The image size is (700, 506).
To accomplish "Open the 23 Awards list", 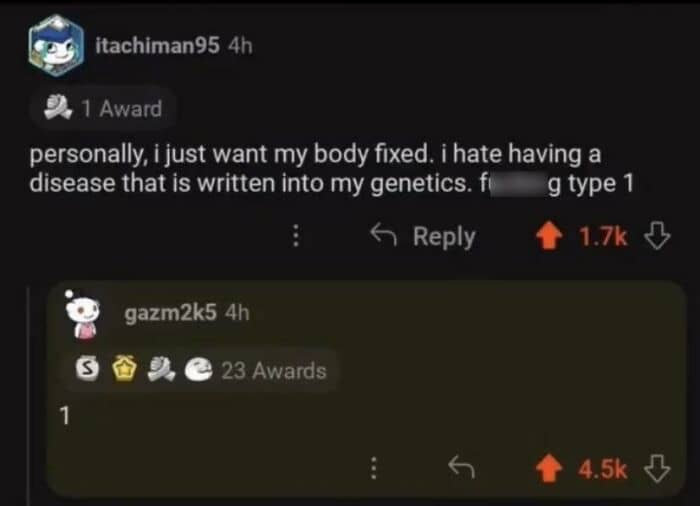I will [x=274, y=371].
